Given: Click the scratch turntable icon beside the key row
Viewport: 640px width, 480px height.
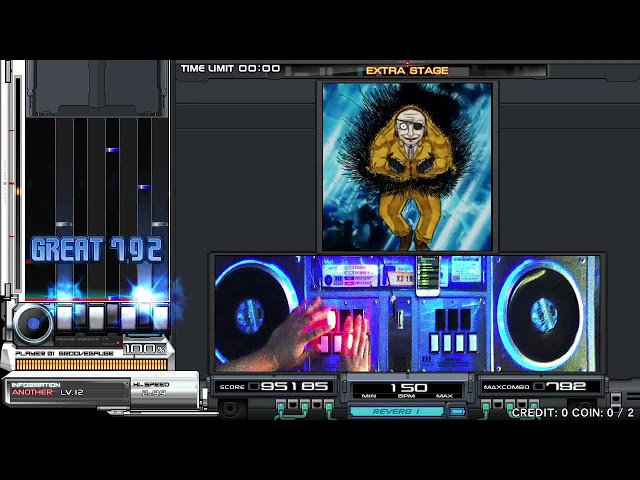Looking at the screenshot, I should coord(33,324).
